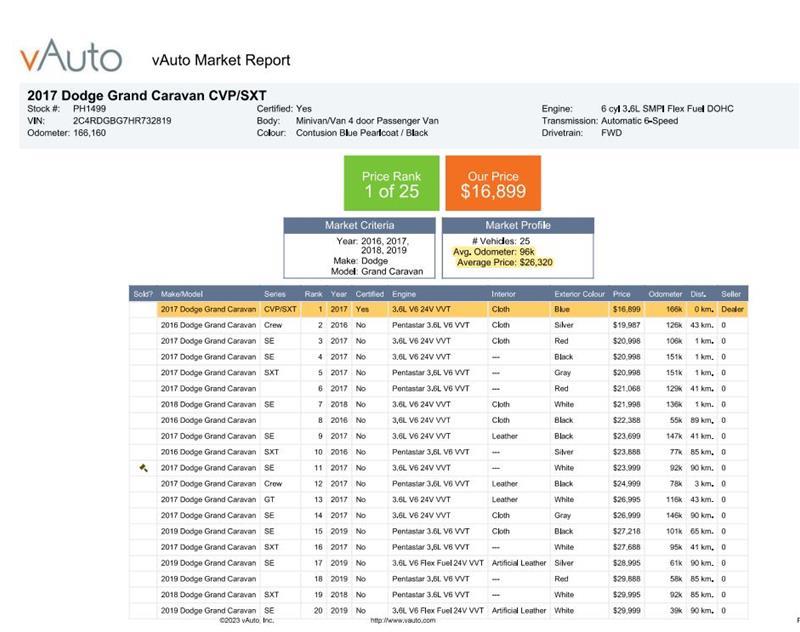
Task: Click the Certified: Yes header field
Action: point(284,109)
